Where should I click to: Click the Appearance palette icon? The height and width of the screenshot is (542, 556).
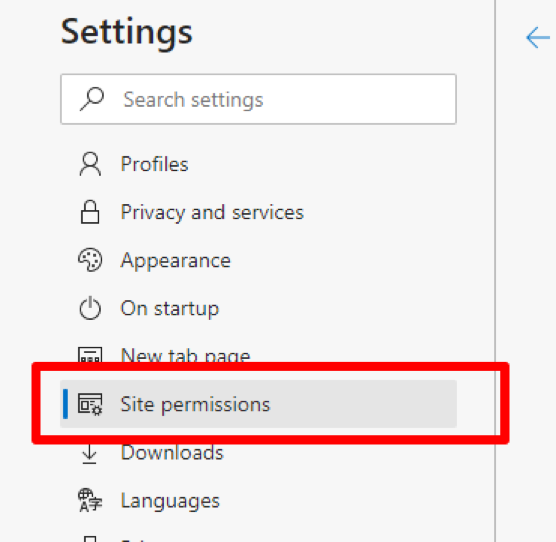(90, 260)
